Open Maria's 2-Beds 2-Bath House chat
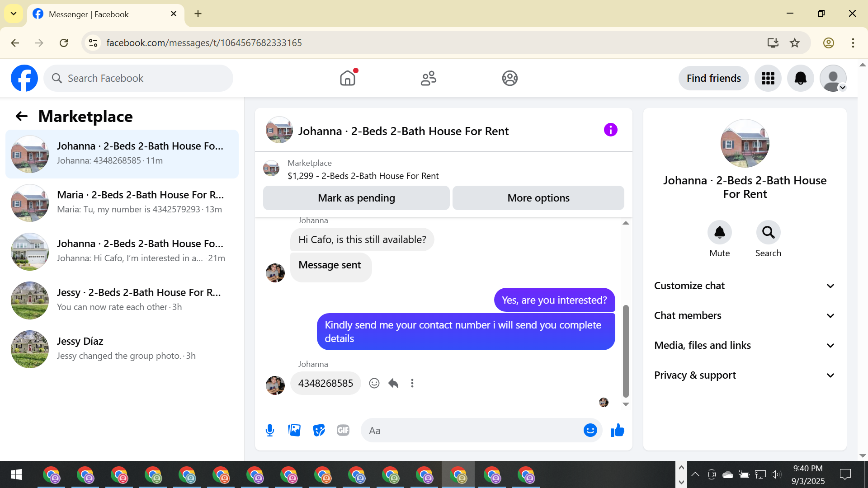The width and height of the screenshot is (868, 488). click(x=122, y=203)
